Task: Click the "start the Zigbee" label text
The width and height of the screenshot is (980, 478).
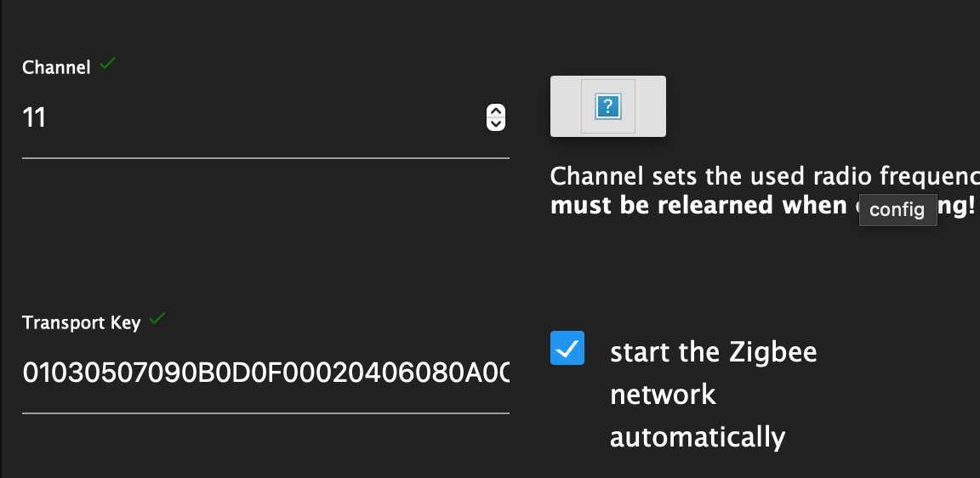Action: pos(713,352)
